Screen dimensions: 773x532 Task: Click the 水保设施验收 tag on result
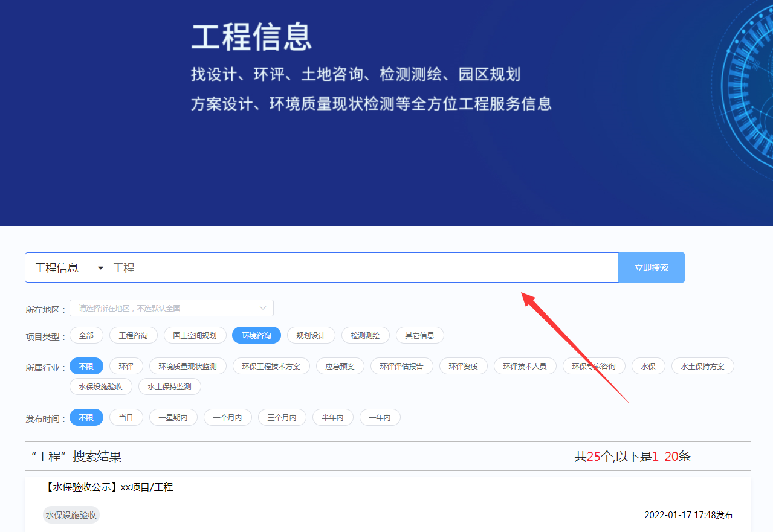click(71, 515)
